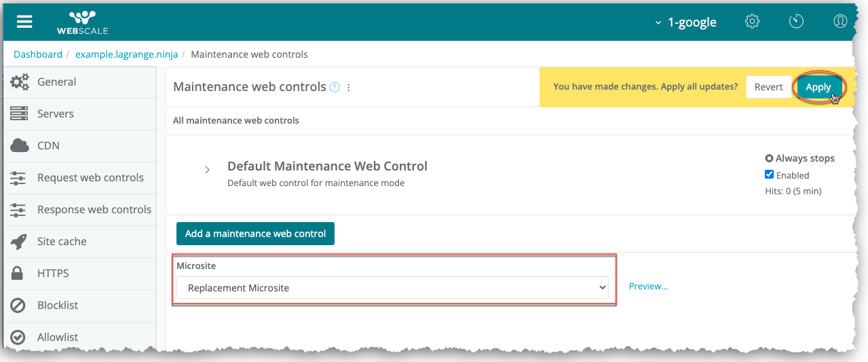Open the hamburger navigation menu
Image resolution: width=868 pixels, height=362 pixels.
pos(24,22)
